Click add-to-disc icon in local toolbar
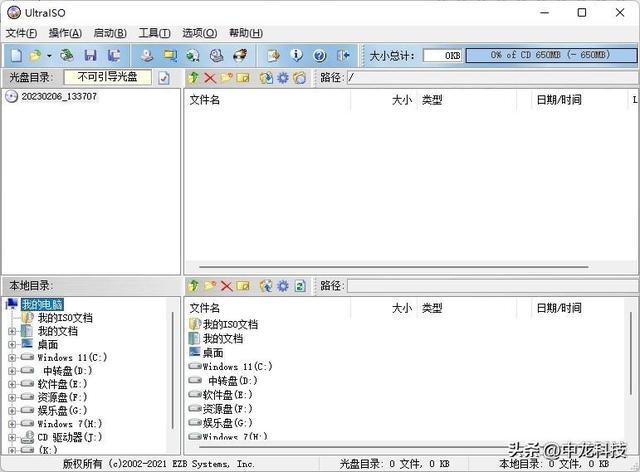Screen dimensions: 640x472 click(266, 286)
